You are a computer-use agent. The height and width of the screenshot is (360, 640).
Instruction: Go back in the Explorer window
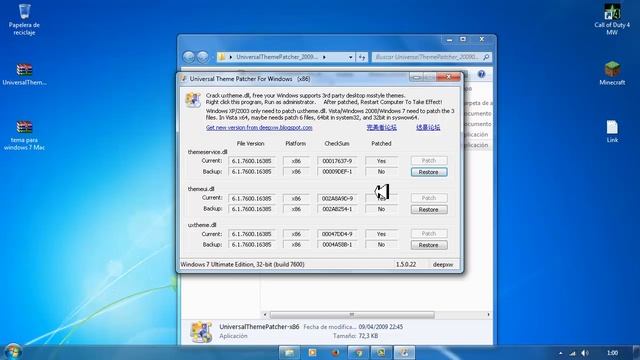[x=188, y=57]
